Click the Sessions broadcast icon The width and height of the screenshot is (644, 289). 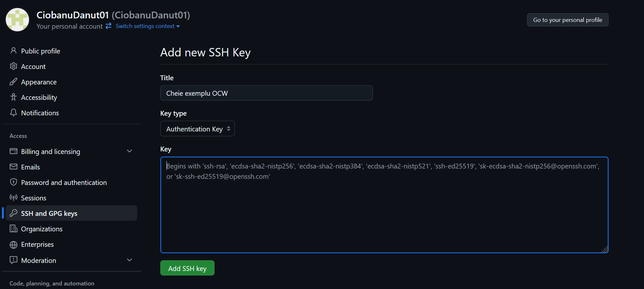click(x=14, y=198)
